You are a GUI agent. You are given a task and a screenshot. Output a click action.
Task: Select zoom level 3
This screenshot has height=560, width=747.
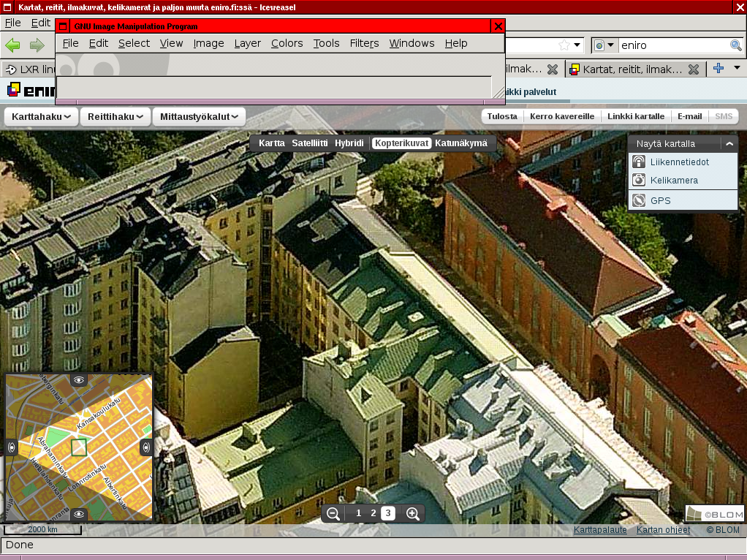click(x=388, y=513)
